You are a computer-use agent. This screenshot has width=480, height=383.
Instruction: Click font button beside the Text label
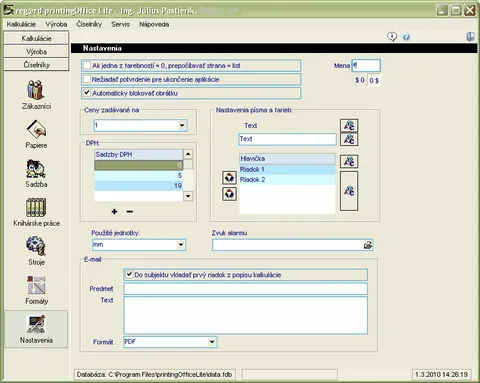349,126
